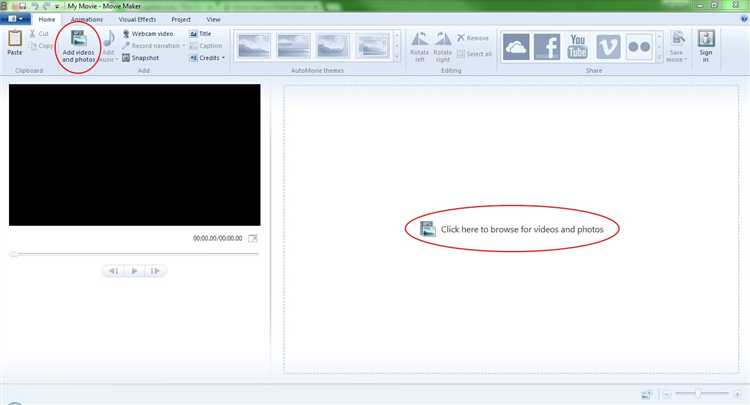Add a Title to the movie
This screenshot has height=405, width=750.
(200, 34)
